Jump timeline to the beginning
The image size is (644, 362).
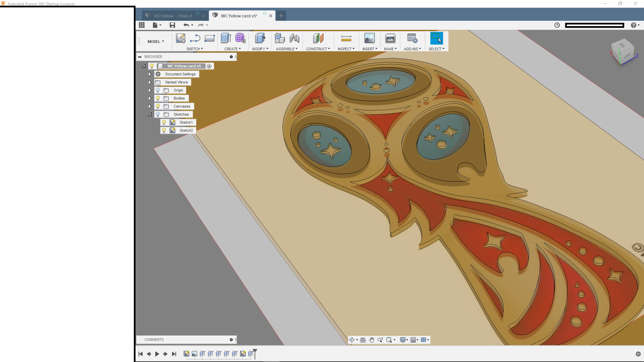point(141,354)
